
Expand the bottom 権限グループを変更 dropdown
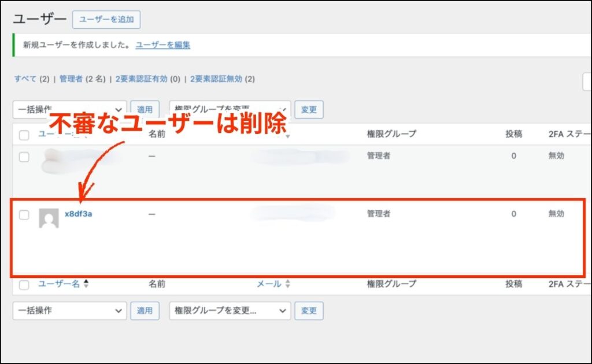tap(230, 310)
